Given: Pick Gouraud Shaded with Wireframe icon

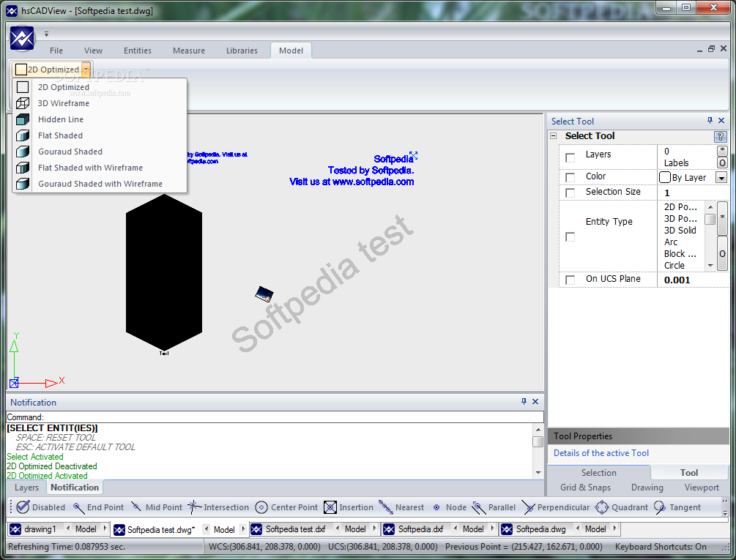Looking at the screenshot, I should pos(23,184).
